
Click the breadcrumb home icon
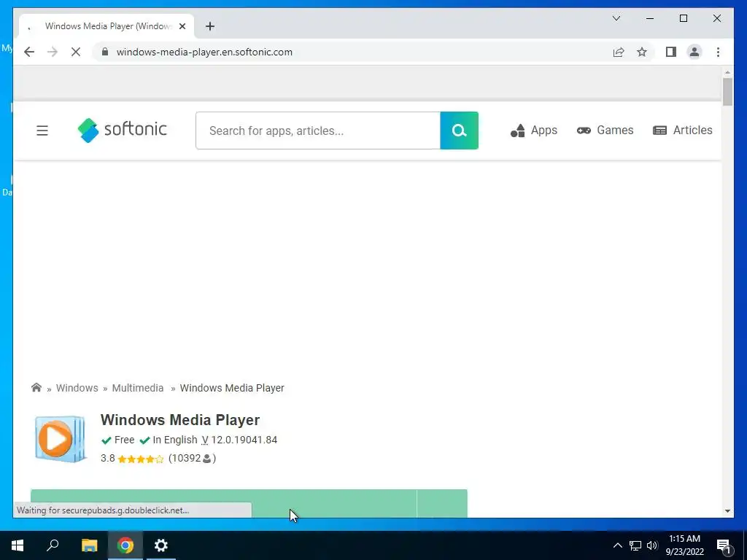(36, 387)
